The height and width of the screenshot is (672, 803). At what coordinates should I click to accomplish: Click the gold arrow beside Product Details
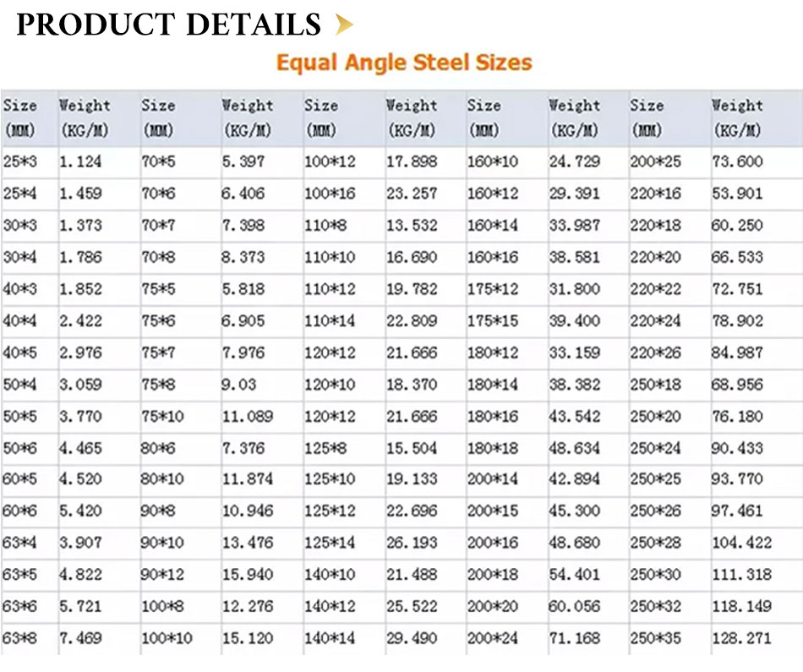click(x=342, y=25)
